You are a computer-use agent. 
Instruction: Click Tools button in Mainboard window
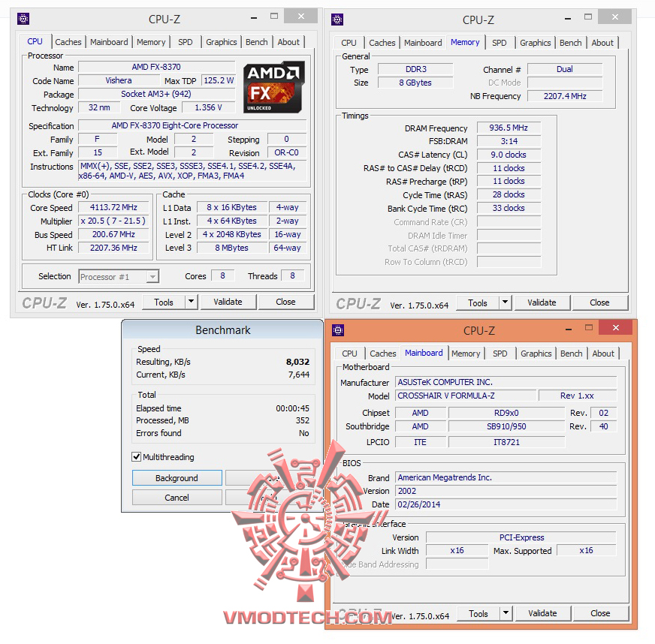(x=478, y=613)
